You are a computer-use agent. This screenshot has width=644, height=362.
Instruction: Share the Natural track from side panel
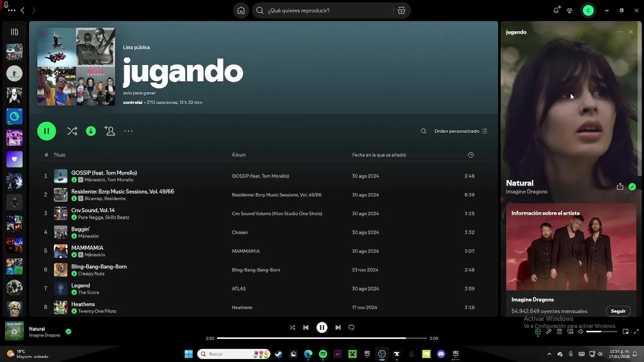[620, 187]
